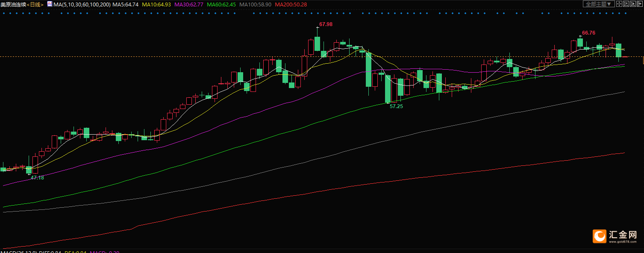The width and height of the screenshot is (644, 253).
Task: Select the gray MA100:58.90 legend value
Action: coord(256,4)
